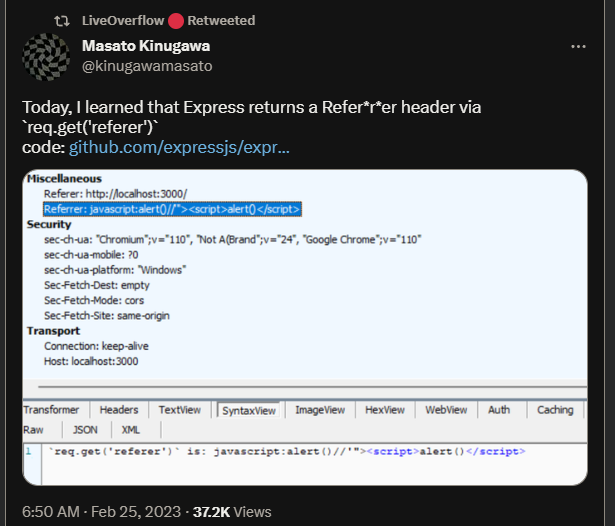Image resolution: width=615 pixels, height=526 pixels.
Task: Click the Miscellaneous section heading
Action: click(x=64, y=179)
